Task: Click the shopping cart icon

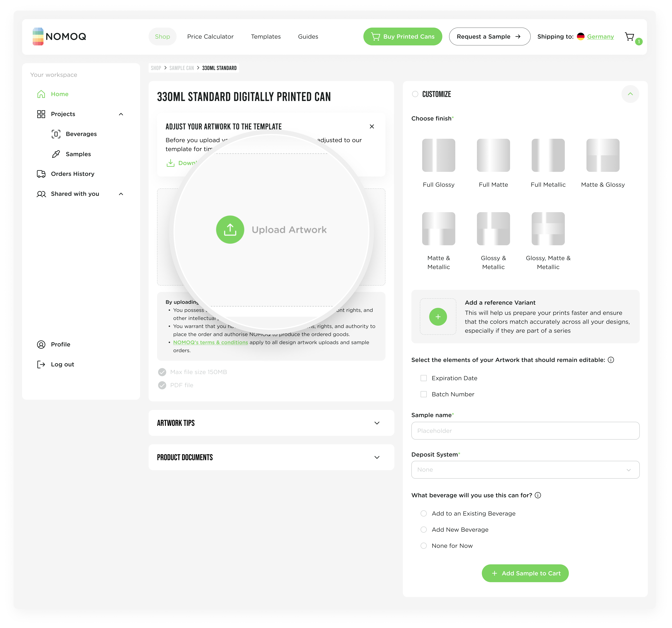Action: (x=629, y=36)
